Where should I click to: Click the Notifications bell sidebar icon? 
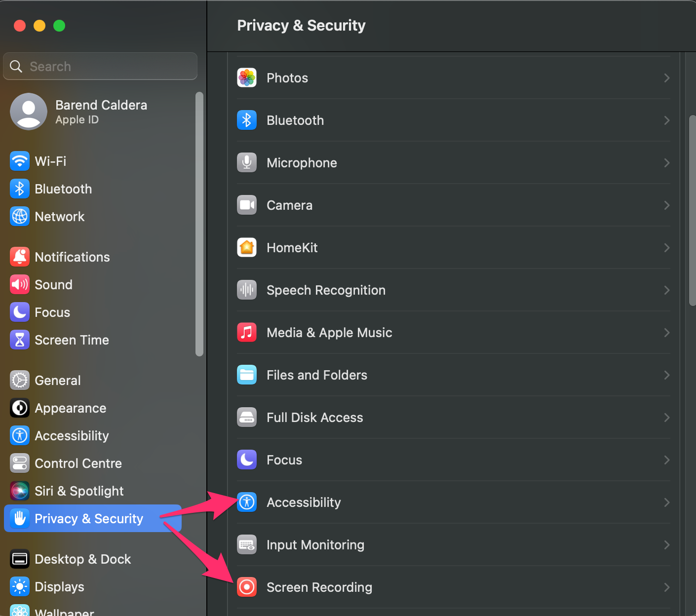click(20, 257)
